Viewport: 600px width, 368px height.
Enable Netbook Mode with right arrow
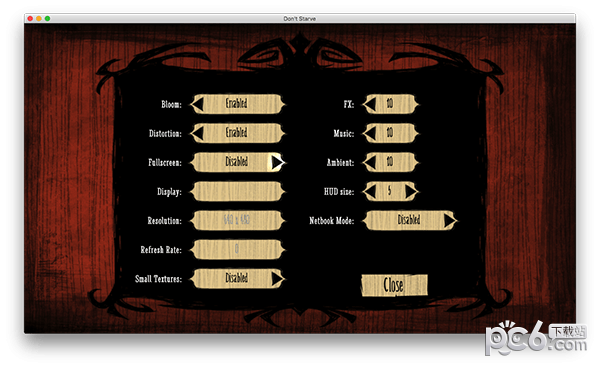coord(450,220)
